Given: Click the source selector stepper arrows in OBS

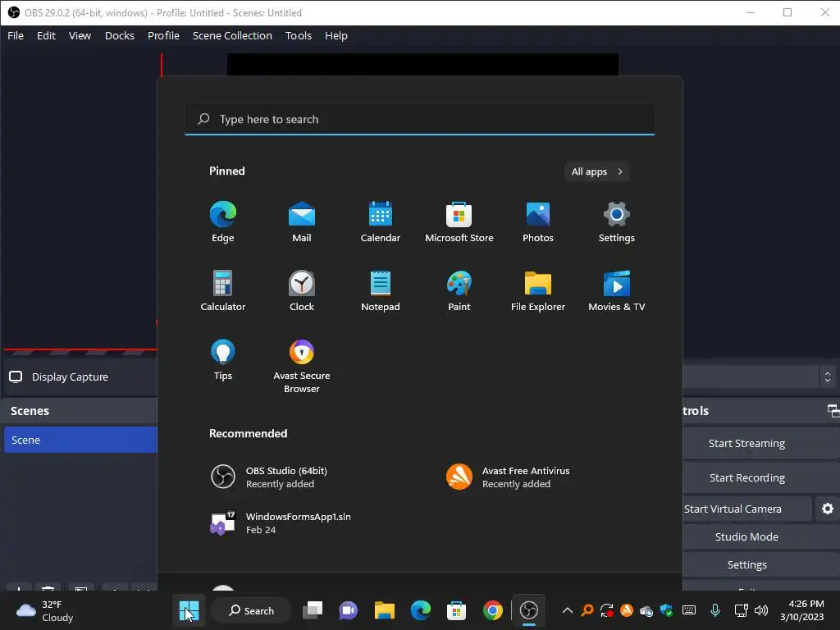Looking at the screenshot, I should pyautogui.click(x=828, y=377).
